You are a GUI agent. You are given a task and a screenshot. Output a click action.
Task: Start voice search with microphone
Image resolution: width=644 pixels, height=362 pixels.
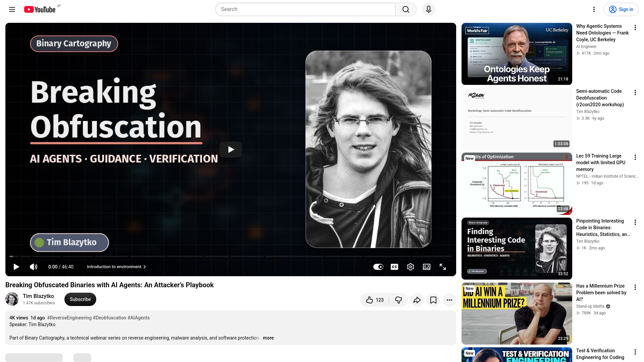pos(429,9)
